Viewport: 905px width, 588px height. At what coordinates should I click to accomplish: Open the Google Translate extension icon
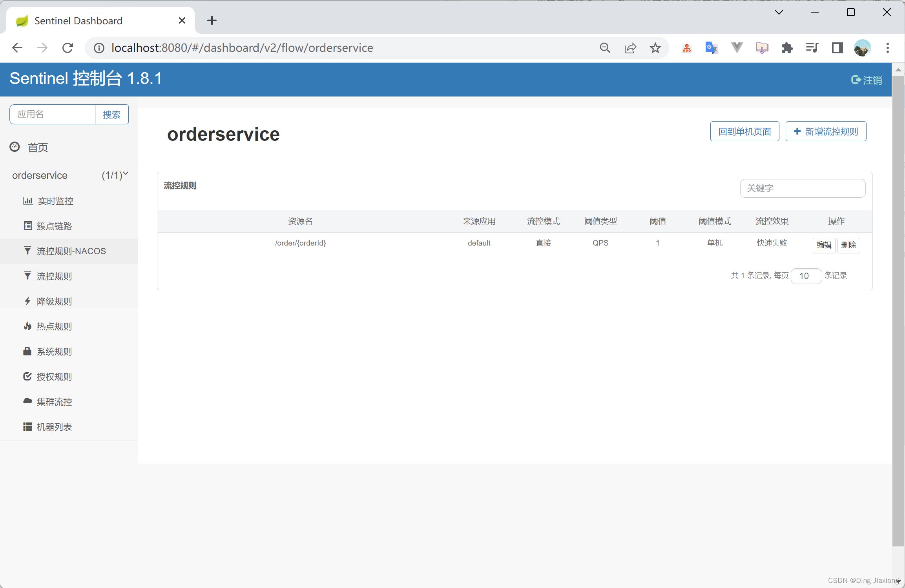pyautogui.click(x=712, y=48)
